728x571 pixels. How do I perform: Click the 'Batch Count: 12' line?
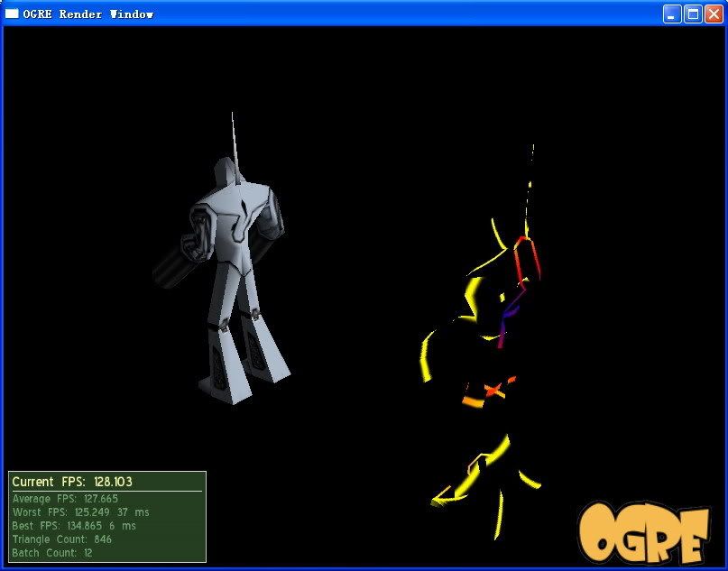click(52, 553)
